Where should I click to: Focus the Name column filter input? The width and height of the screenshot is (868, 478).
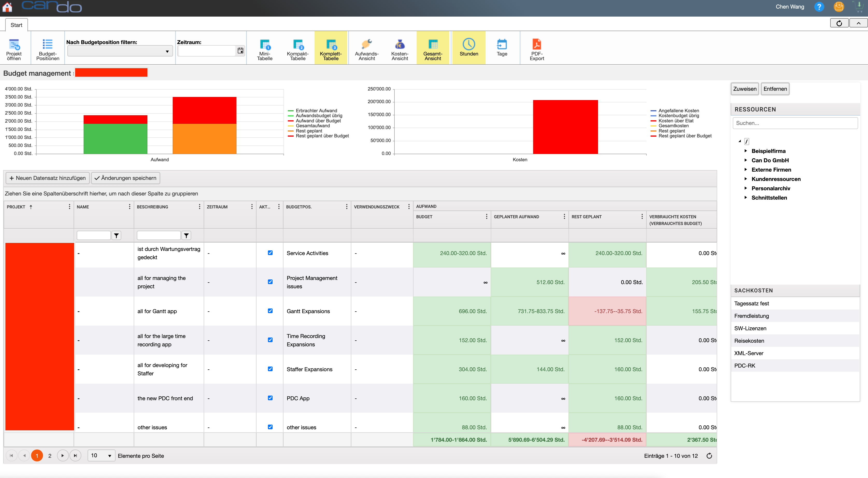94,236
